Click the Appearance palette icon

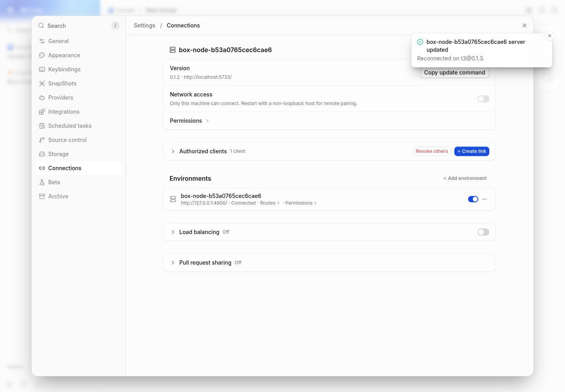click(x=42, y=55)
